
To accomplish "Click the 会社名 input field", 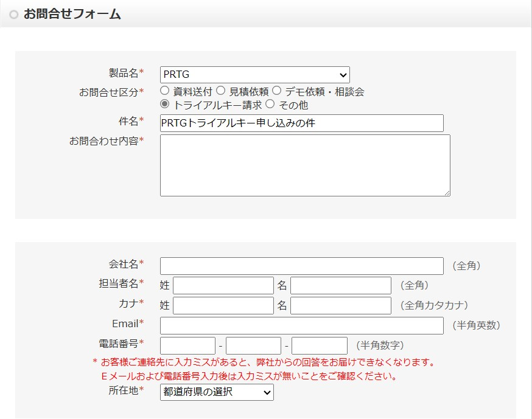I will click(302, 266).
